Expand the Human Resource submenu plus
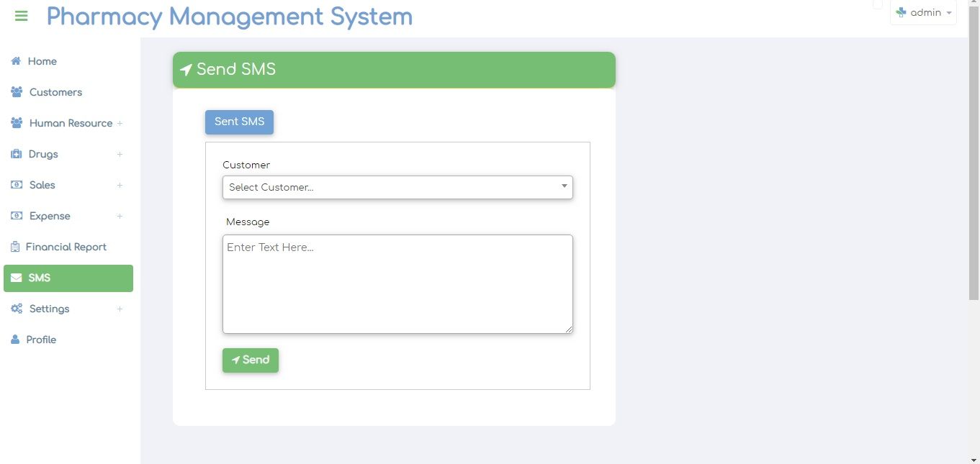 (120, 124)
